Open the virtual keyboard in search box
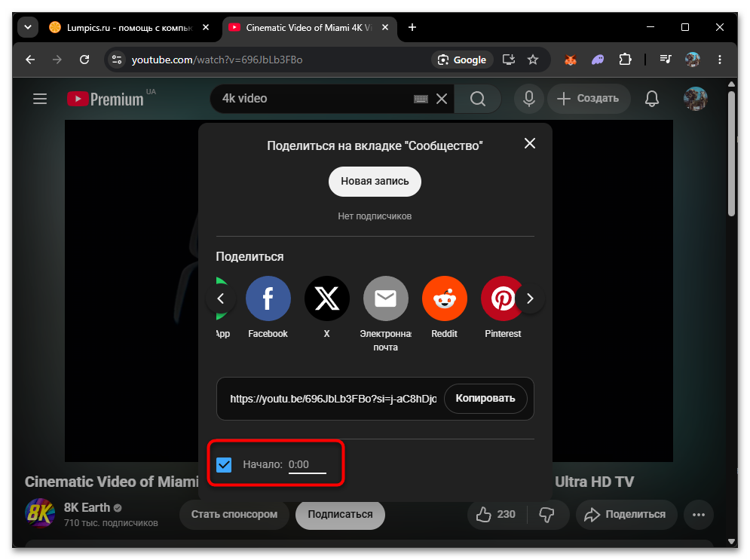The image size is (750, 560). click(x=421, y=99)
